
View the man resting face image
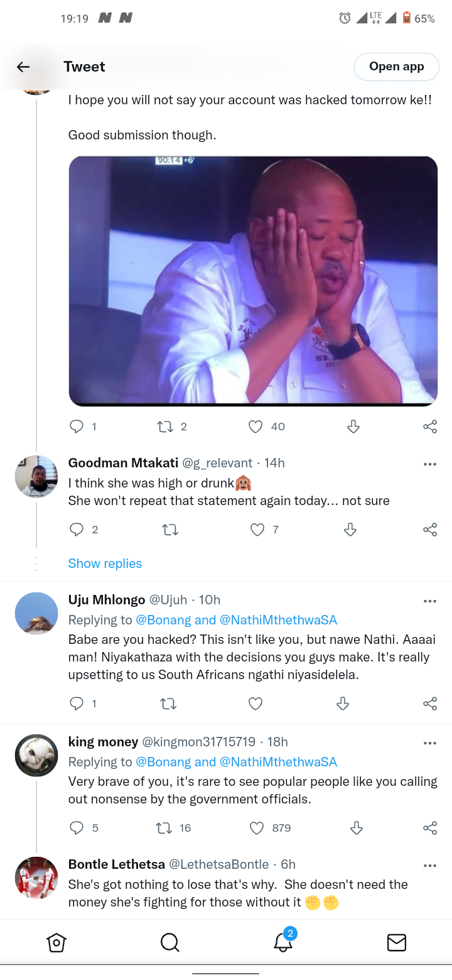pos(253,281)
